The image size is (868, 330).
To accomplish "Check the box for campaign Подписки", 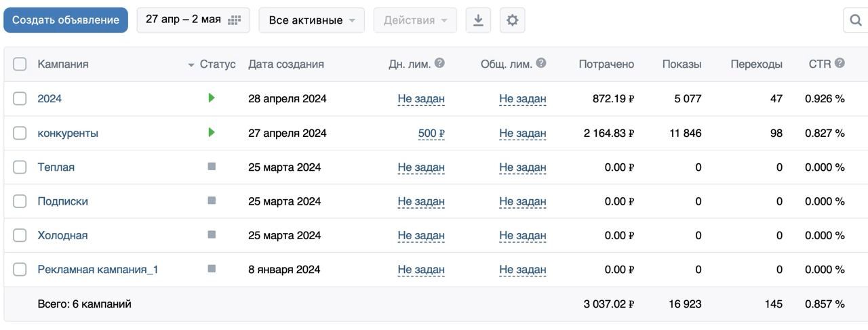I will tap(20, 201).
